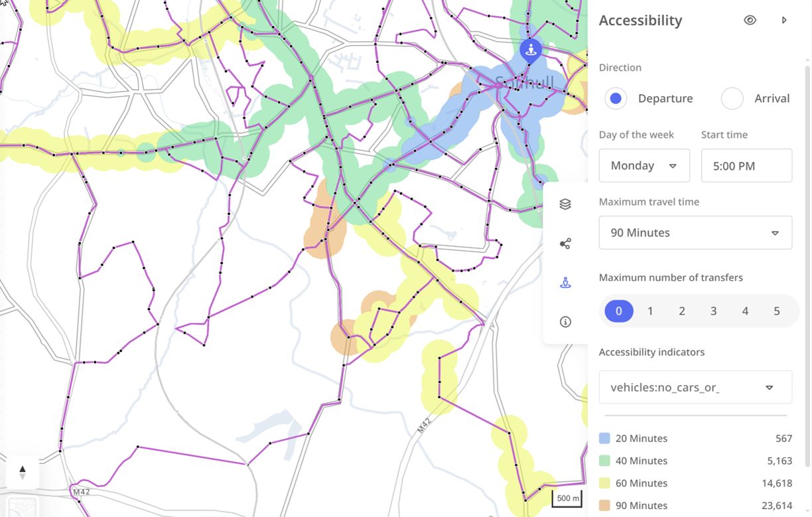Open the Accessibility indicators dropdown
812x517 pixels.
click(x=695, y=387)
